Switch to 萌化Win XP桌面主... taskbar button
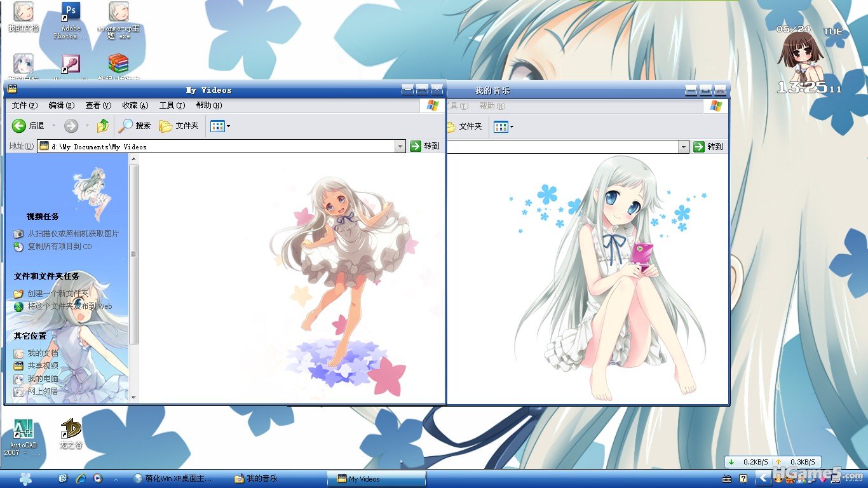868x488 pixels. (x=172, y=478)
